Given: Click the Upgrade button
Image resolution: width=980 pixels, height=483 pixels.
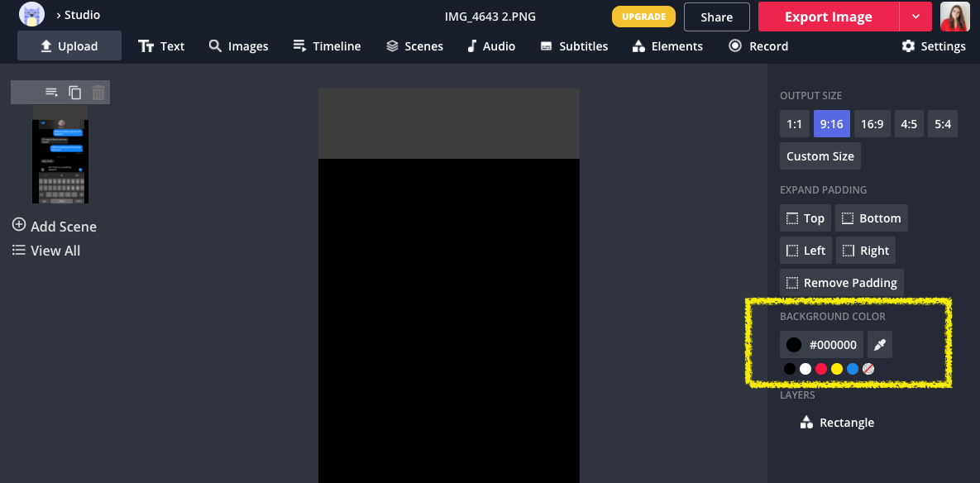Looking at the screenshot, I should [x=643, y=17].
